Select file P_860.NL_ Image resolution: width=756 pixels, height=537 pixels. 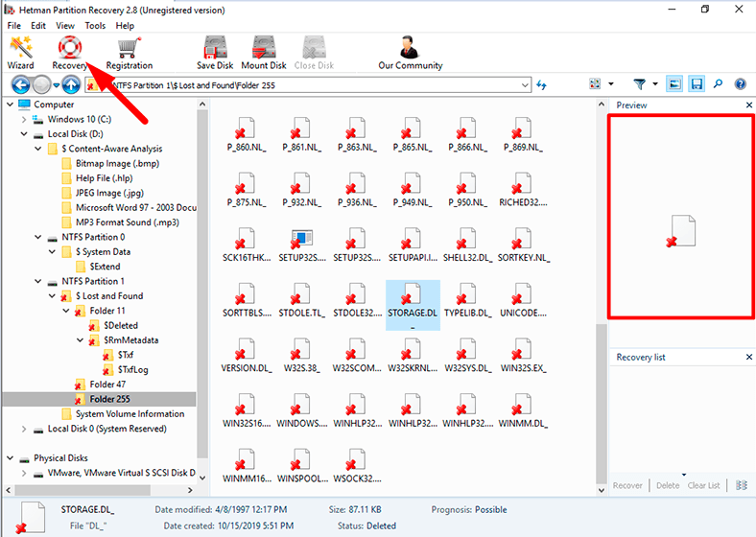246,134
